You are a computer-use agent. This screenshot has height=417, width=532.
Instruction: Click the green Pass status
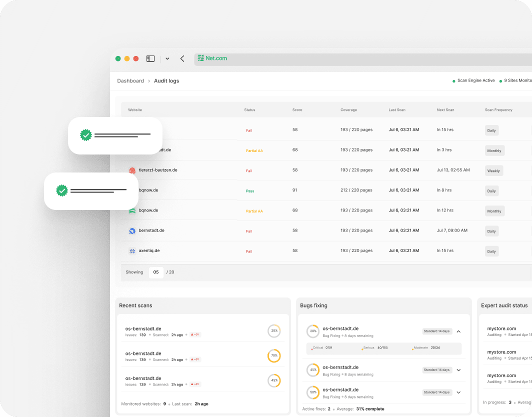coord(250,191)
